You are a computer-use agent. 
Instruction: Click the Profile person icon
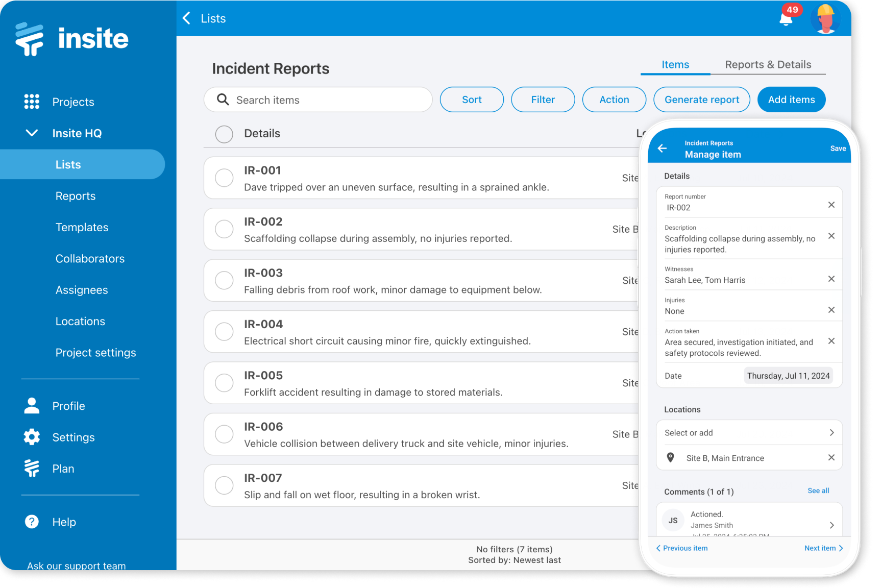click(32, 405)
